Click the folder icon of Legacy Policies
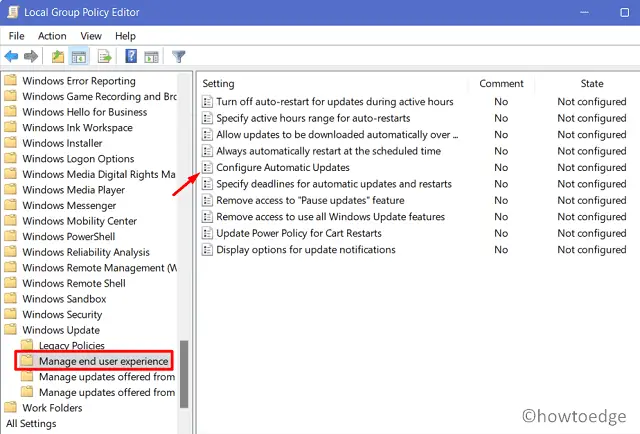 coord(27,345)
